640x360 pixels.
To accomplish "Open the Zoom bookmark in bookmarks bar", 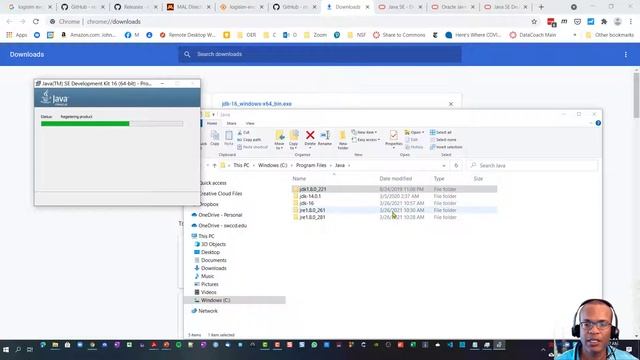I will pyautogui.click(x=316, y=35).
